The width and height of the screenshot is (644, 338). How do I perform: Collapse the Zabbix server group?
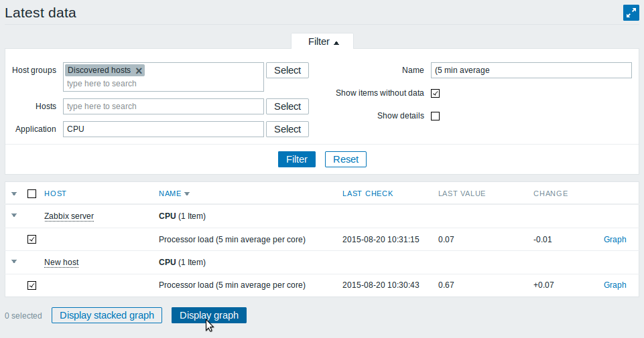pyautogui.click(x=14, y=216)
